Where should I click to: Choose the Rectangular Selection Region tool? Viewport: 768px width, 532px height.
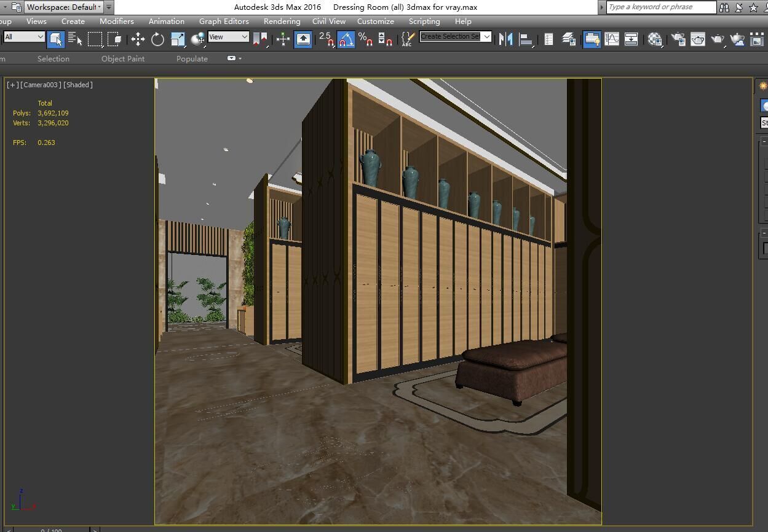[x=95, y=39]
